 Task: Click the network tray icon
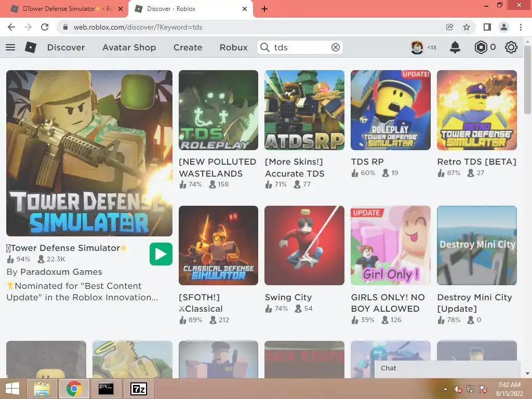(x=471, y=389)
